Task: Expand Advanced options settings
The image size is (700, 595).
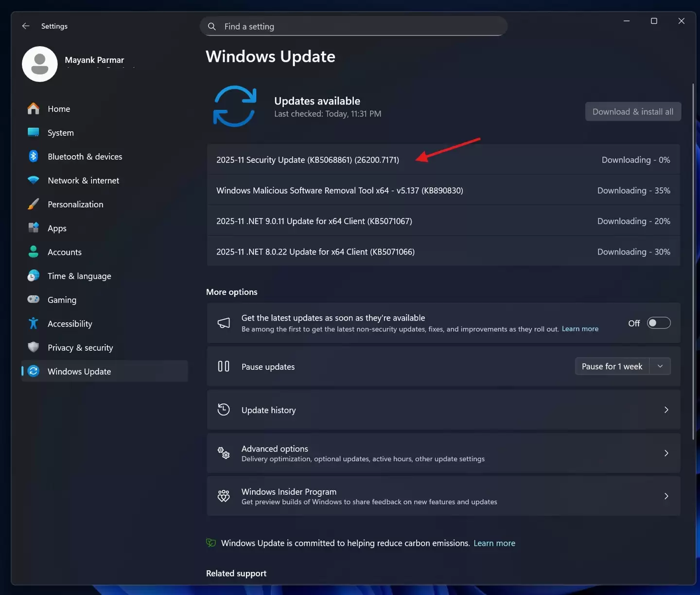Action: coord(666,453)
